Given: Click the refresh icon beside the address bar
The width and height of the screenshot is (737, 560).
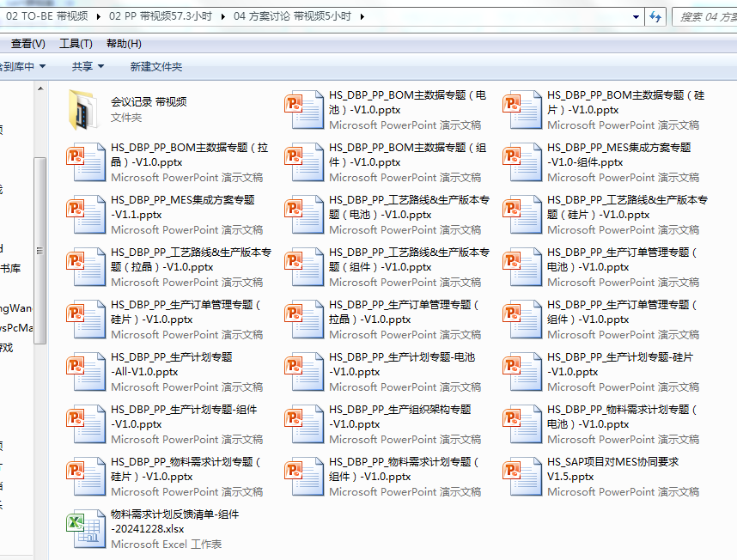Looking at the screenshot, I should pyautogui.click(x=655, y=16).
